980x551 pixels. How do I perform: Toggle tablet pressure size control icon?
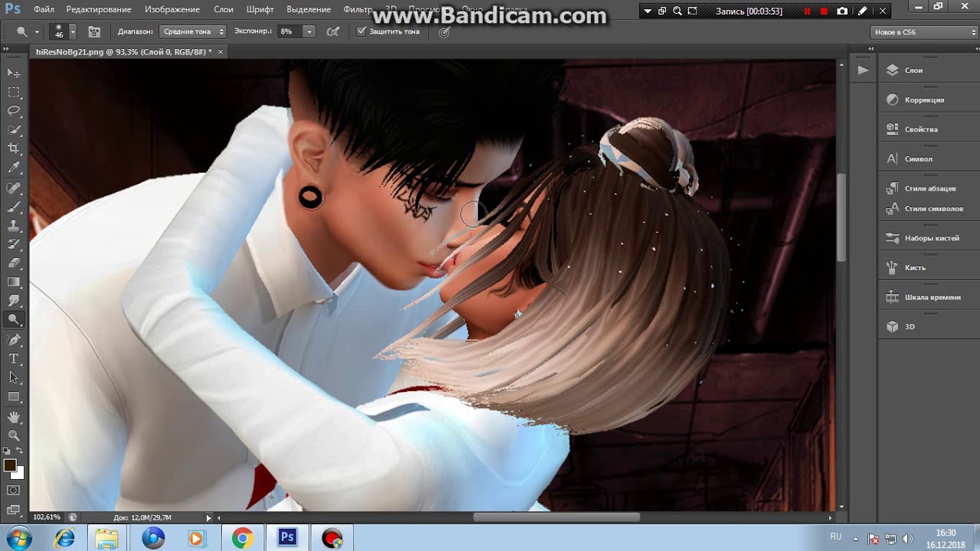coord(444,31)
